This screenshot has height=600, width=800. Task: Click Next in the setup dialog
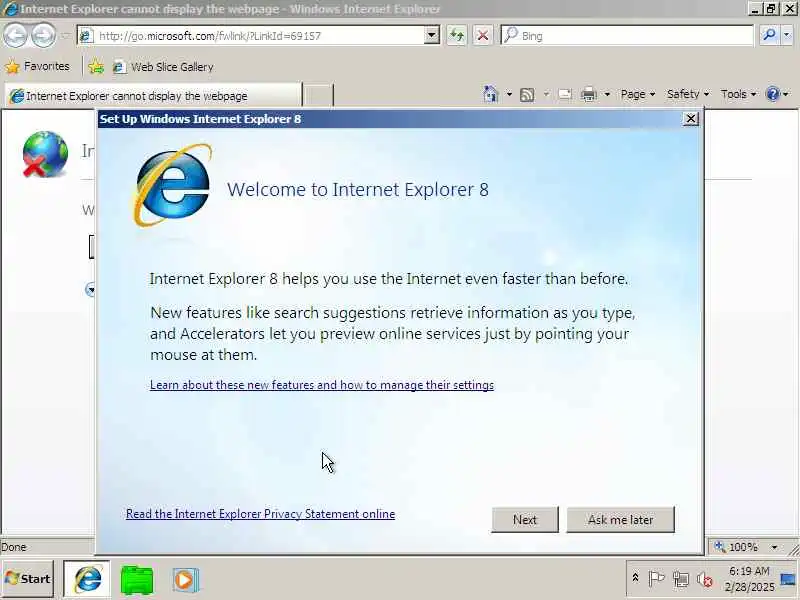[524, 519]
